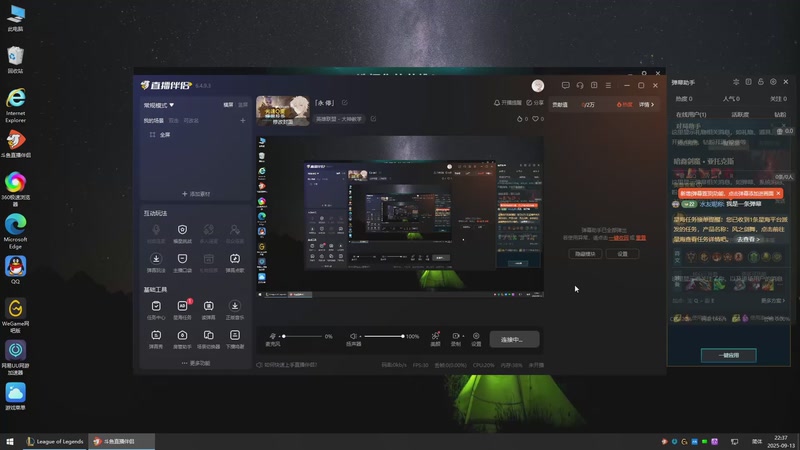Switch to 竖屏 portrait orientation
Screen dimensions: 800x450
coord(243,105)
